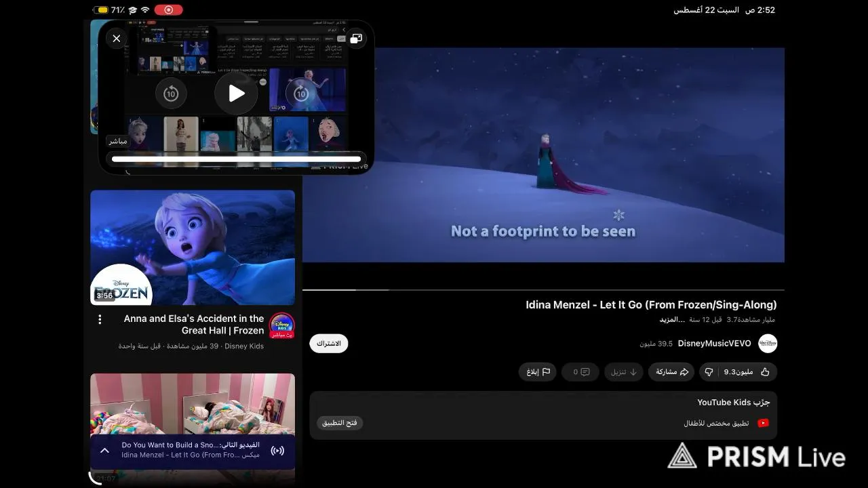Open Anna and Elsa's Accident video thumbnail
This screenshot has width=868, height=488.
(x=193, y=247)
